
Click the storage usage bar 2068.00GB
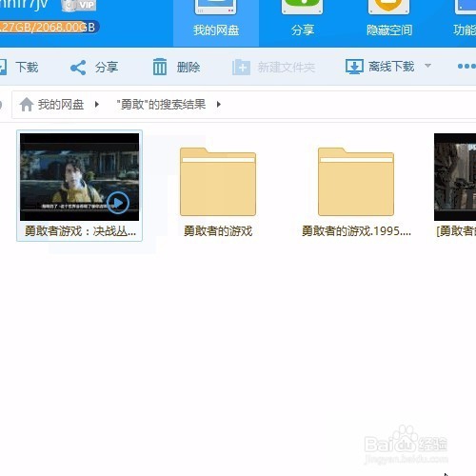click(50, 27)
